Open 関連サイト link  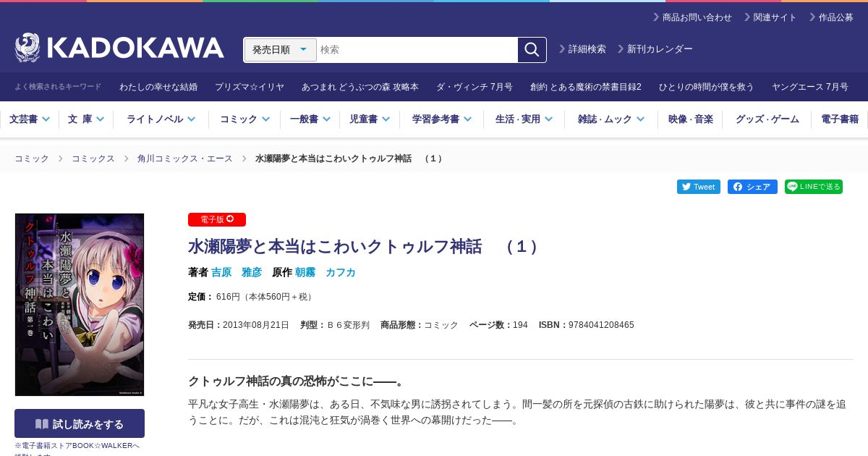(770, 17)
